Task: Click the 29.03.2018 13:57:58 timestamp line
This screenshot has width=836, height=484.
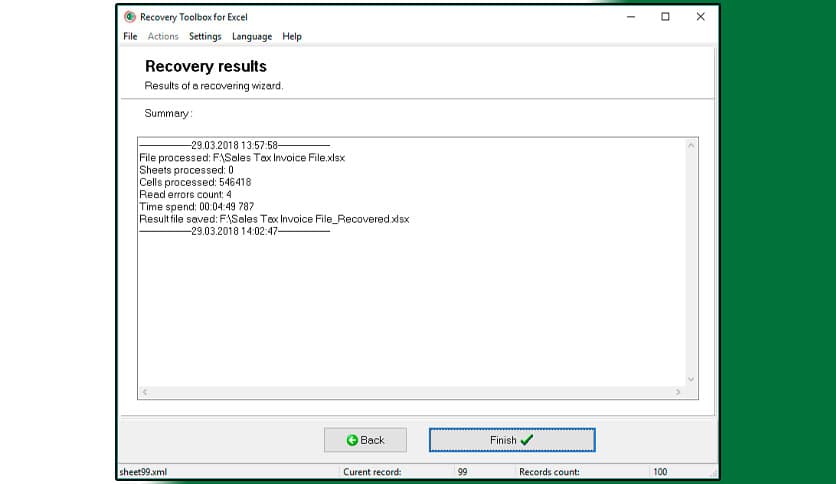Action: [235, 146]
